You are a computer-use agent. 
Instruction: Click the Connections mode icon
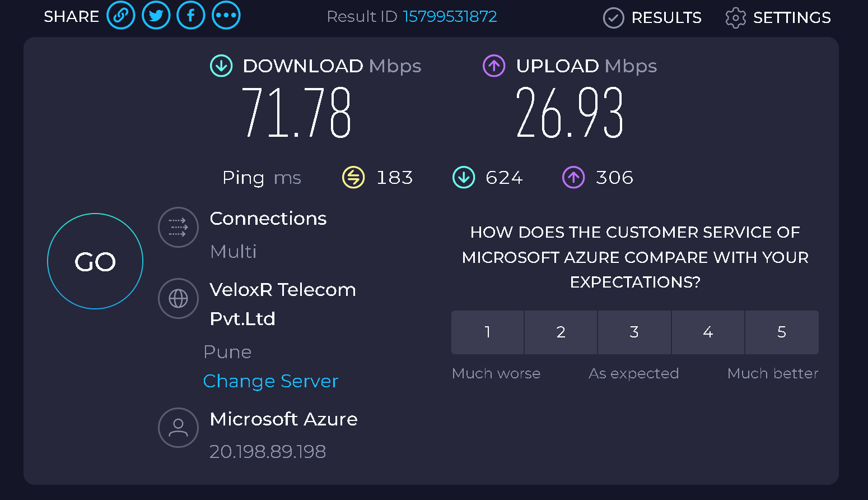pos(178,228)
